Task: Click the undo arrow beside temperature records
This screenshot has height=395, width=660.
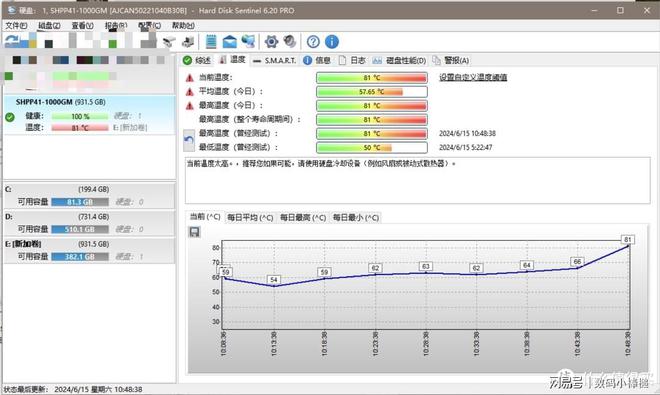Action: click(x=189, y=140)
